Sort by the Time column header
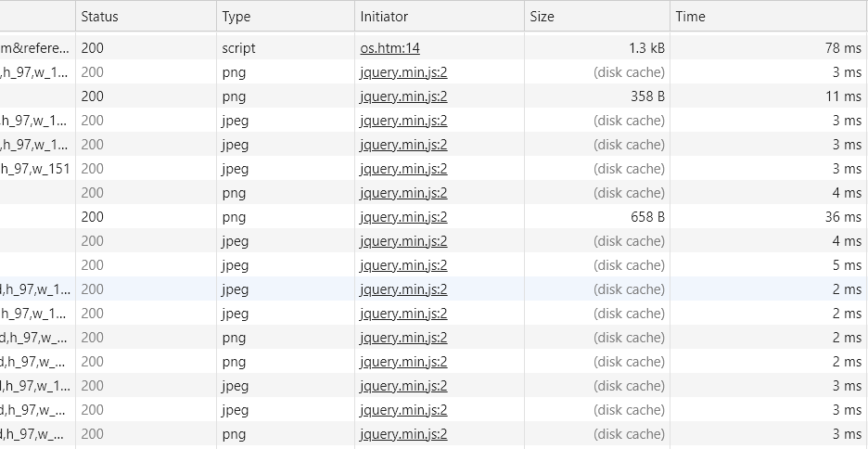Image resolution: width=868 pixels, height=449 pixels. pyautogui.click(x=690, y=17)
